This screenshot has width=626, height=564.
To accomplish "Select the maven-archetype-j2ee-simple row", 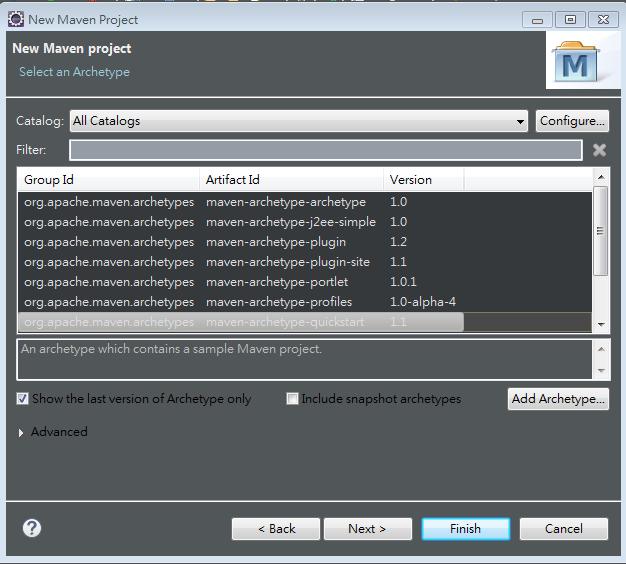I will point(305,222).
